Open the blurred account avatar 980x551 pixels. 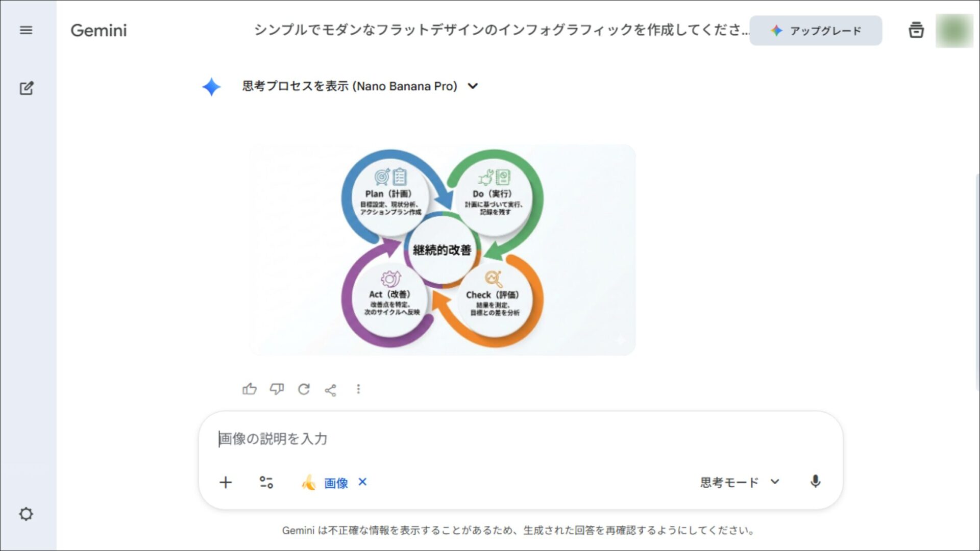pyautogui.click(x=953, y=31)
